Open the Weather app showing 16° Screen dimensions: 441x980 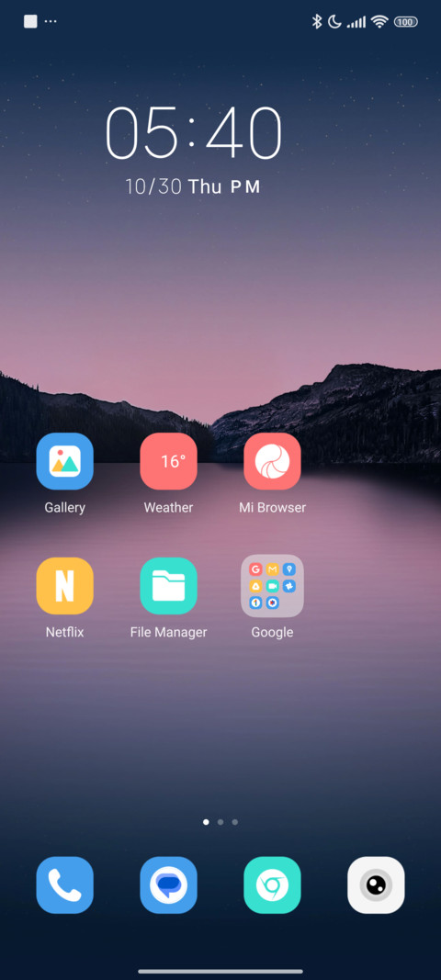tap(168, 461)
